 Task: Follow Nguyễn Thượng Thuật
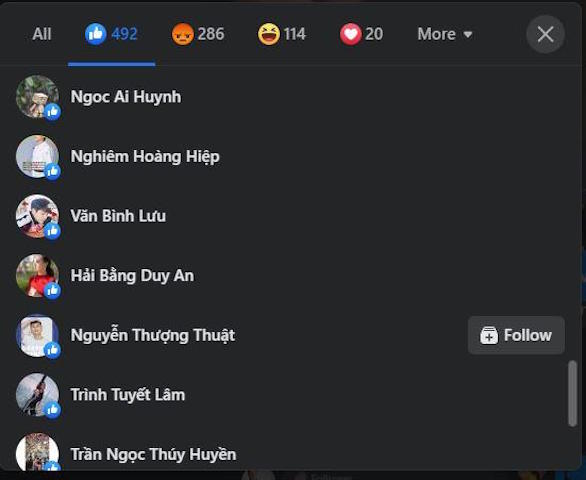pyautogui.click(x=516, y=335)
